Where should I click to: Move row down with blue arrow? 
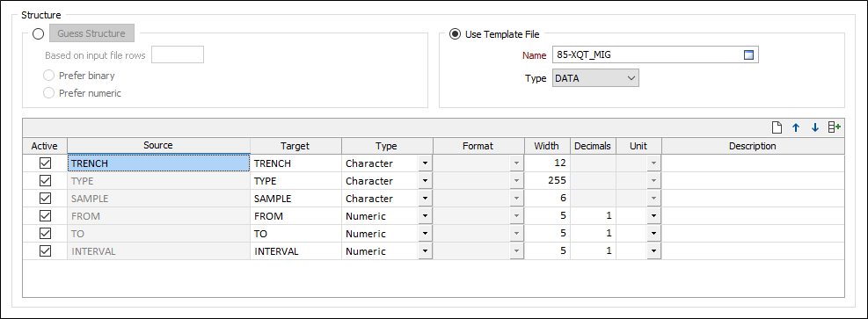click(x=815, y=127)
